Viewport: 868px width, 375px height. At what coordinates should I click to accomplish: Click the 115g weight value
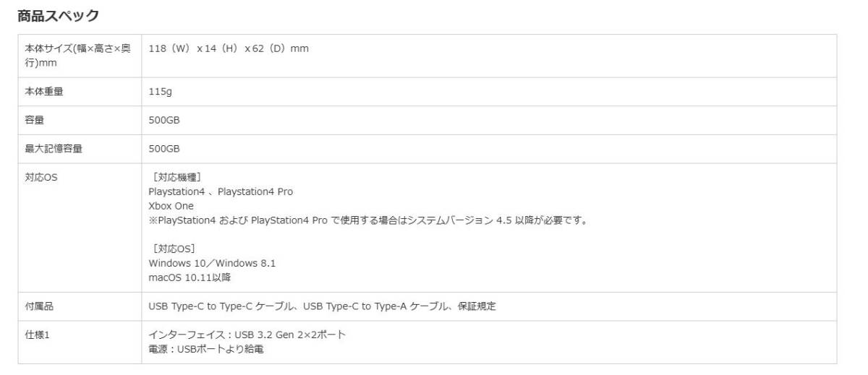[160, 92]
